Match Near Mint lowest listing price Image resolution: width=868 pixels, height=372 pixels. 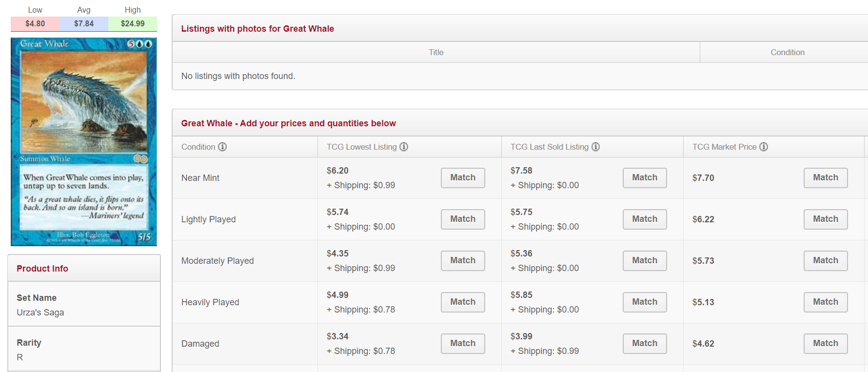pos(463,178)
